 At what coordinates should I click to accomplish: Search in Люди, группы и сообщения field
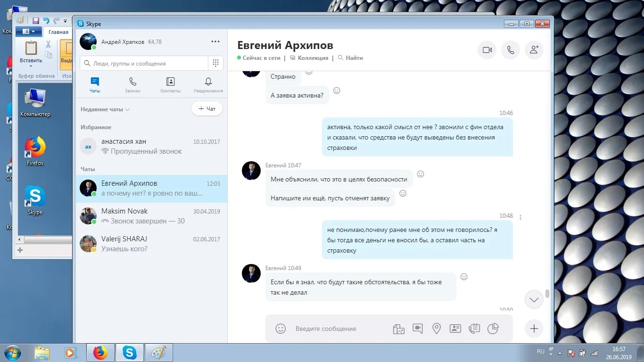144,63
